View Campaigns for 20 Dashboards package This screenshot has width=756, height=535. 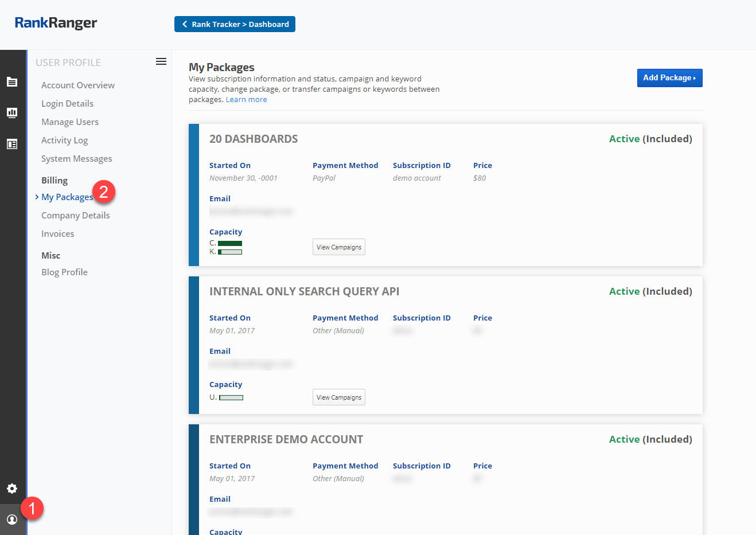(x=338, y=247)
